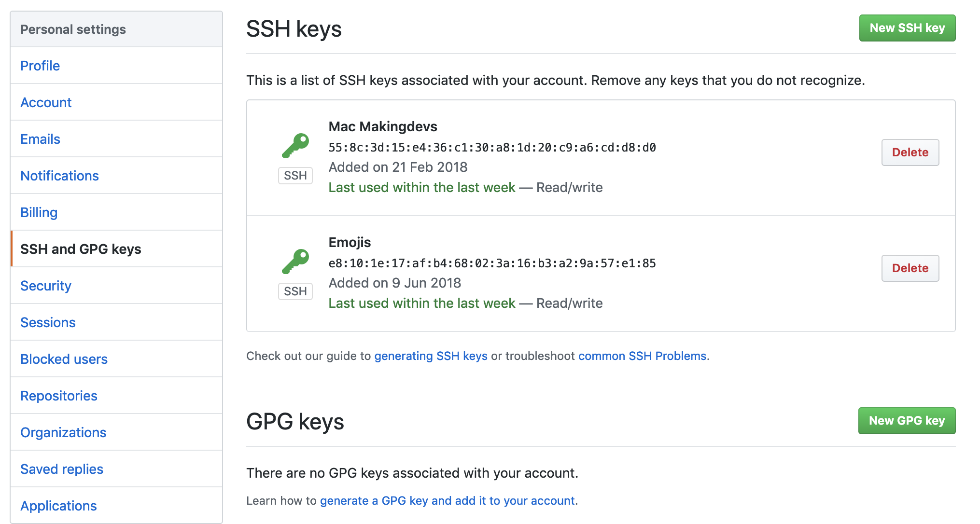Click the green key icon for Emojis
980x524 pixels.
click(x=295, y=261)
